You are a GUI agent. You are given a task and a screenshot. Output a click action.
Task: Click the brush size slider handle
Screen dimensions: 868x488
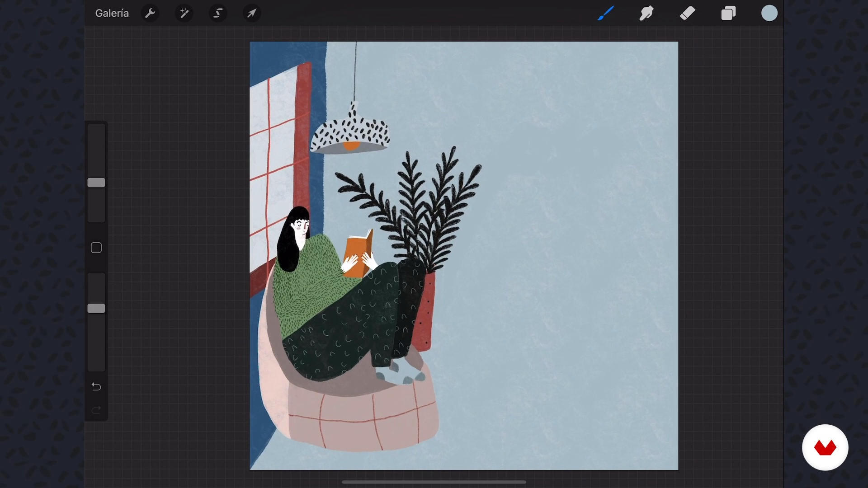(x=96, y=183)
